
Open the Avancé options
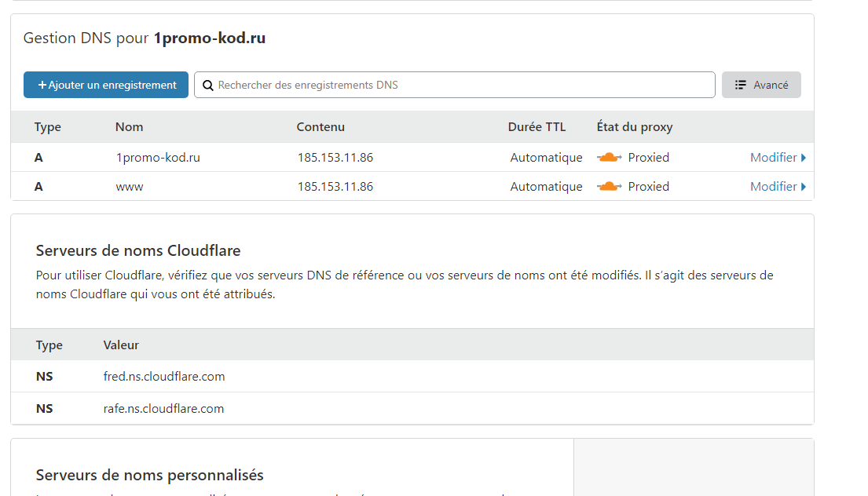click(761, 85)
